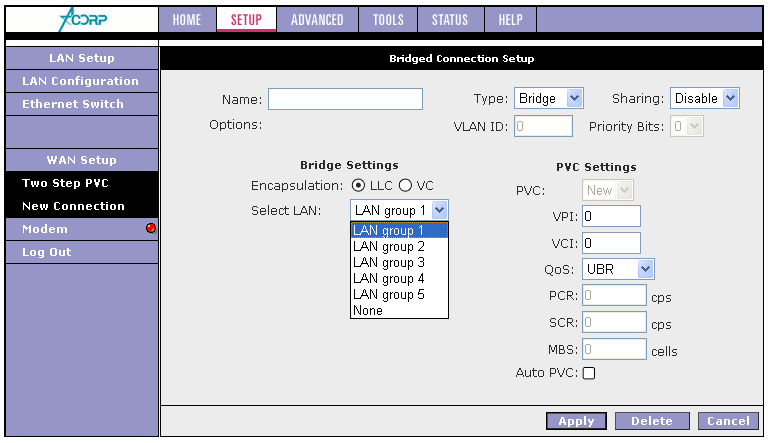768x443 pixels.
Task: Click the VPI input field
Action: 610,216
